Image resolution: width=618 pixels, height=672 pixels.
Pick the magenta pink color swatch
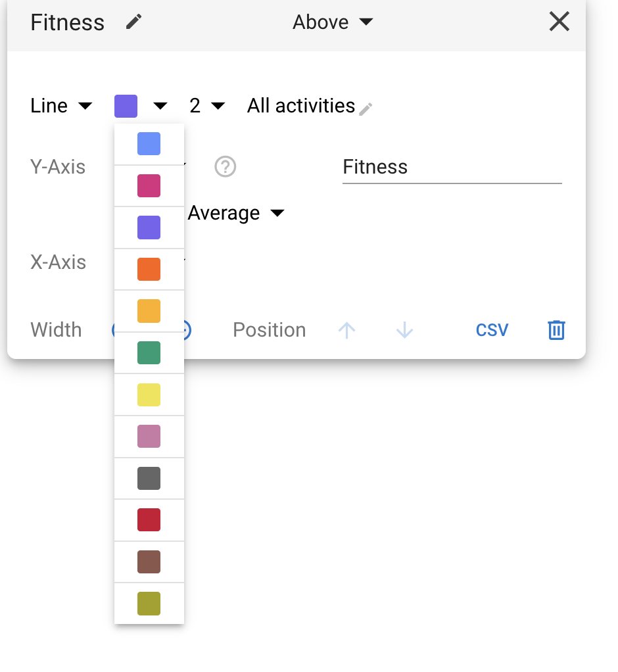tap(149, 185)
